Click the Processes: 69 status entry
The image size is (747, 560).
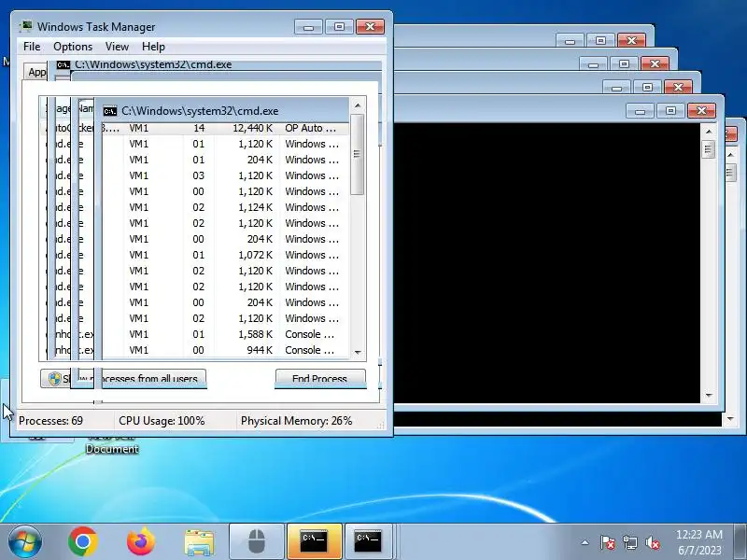pos(50,421)
